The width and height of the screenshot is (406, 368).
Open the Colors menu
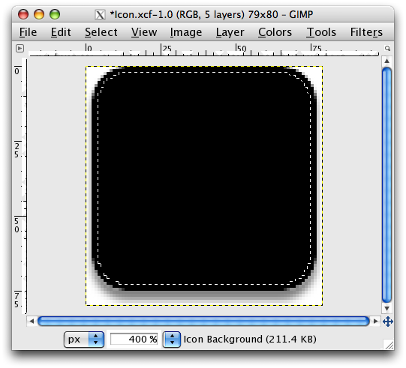coord(275,32)
